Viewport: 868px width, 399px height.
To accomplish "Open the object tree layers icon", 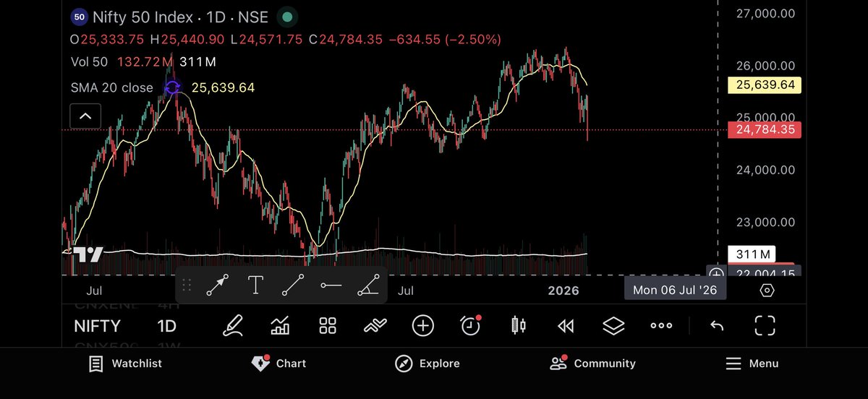I will [613, 325].
